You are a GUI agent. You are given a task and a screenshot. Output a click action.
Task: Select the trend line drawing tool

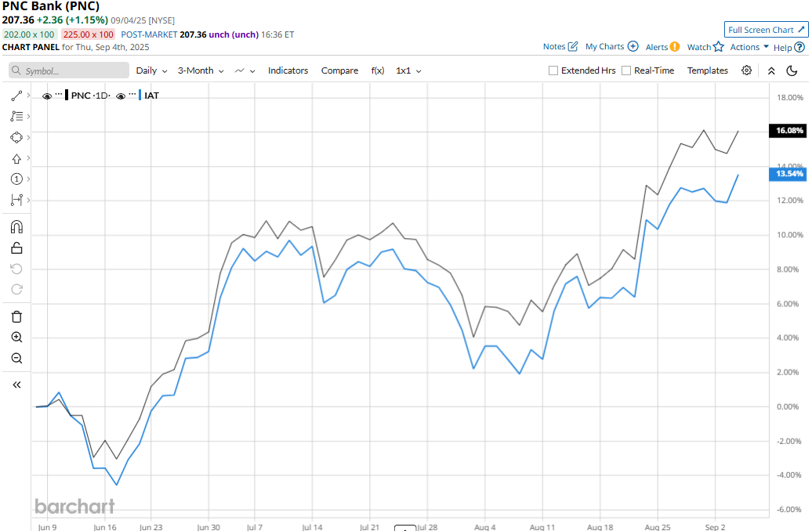16,96
